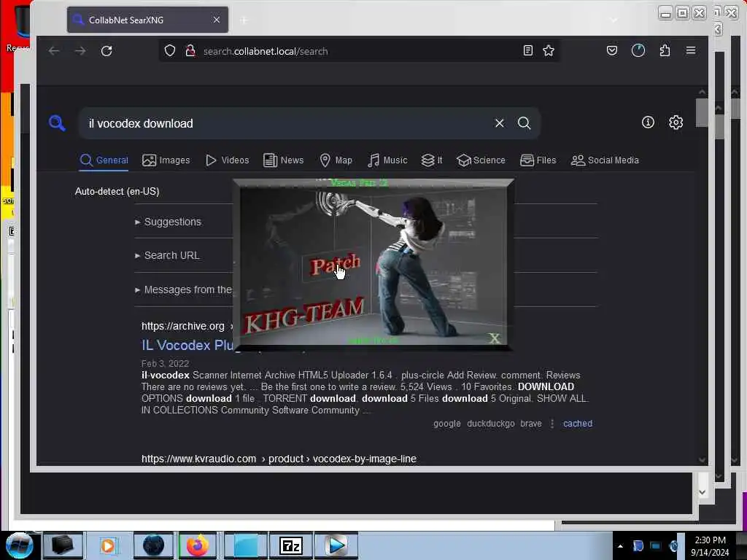This screenshot has height=560, width=747.
Task: Open the Pocket save icon
Action: (612, 50)
